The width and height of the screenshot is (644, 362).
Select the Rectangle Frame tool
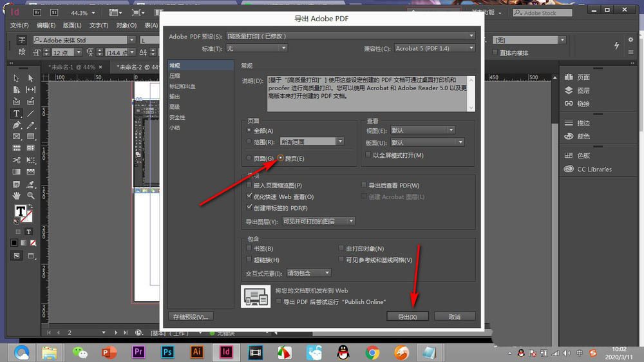click(x=17, y=137)
